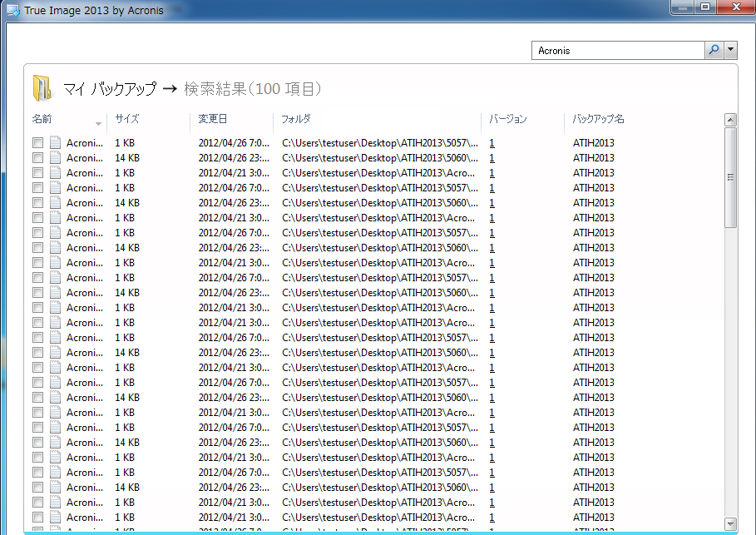Click the magnifier search button

pos(714,50)
